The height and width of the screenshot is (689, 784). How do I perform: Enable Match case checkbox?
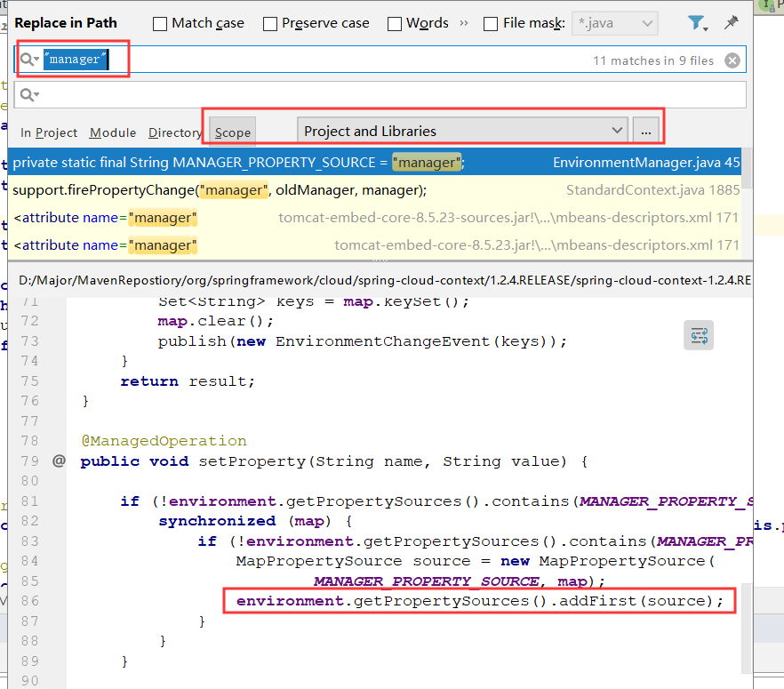[159, 24]
